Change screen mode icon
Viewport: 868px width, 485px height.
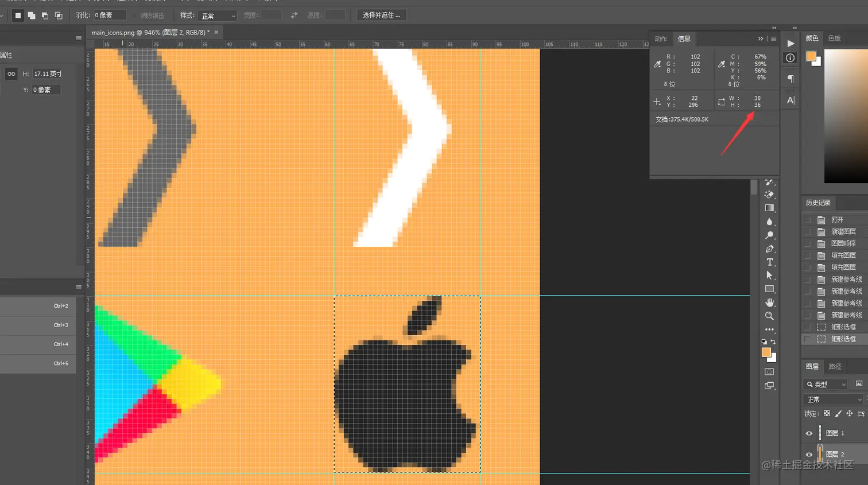pos(769,386)
